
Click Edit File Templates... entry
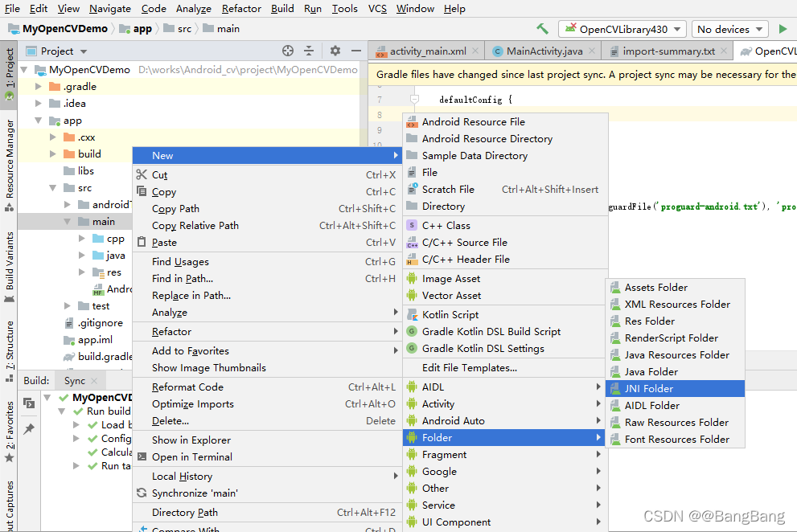click(x=505, y=367)
